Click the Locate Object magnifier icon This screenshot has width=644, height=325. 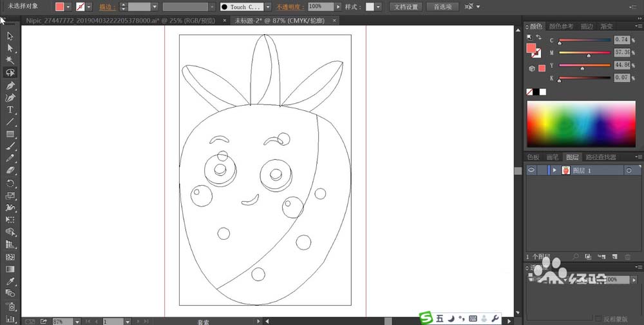tap(575, 257)
